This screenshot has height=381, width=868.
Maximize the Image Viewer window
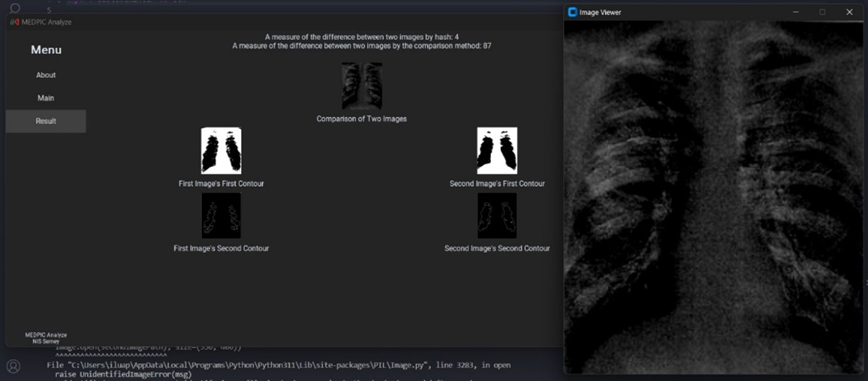coord(822,12)
